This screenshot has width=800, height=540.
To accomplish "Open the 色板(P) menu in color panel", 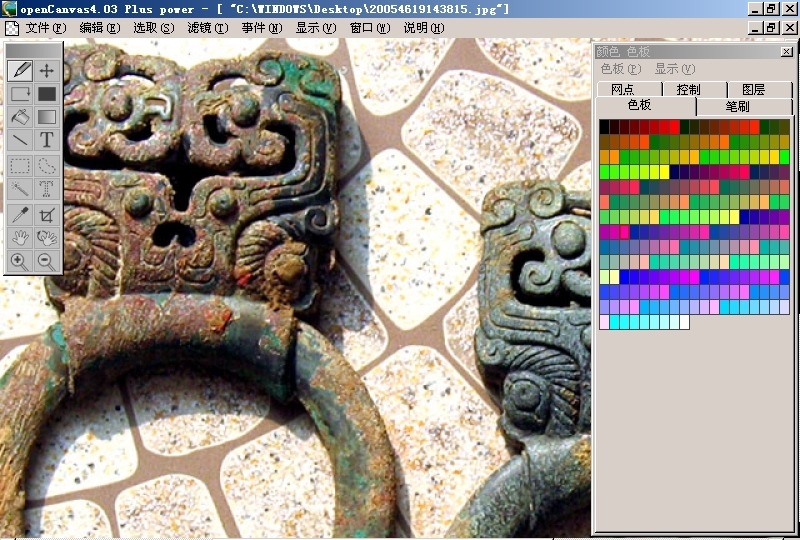I will pyautogui.click(x=621, y=69).
